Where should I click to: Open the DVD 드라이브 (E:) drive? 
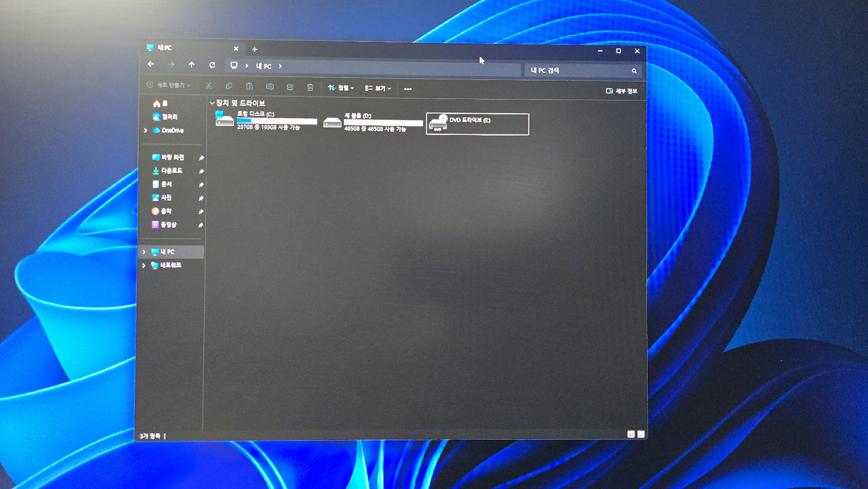click(477, 124)
